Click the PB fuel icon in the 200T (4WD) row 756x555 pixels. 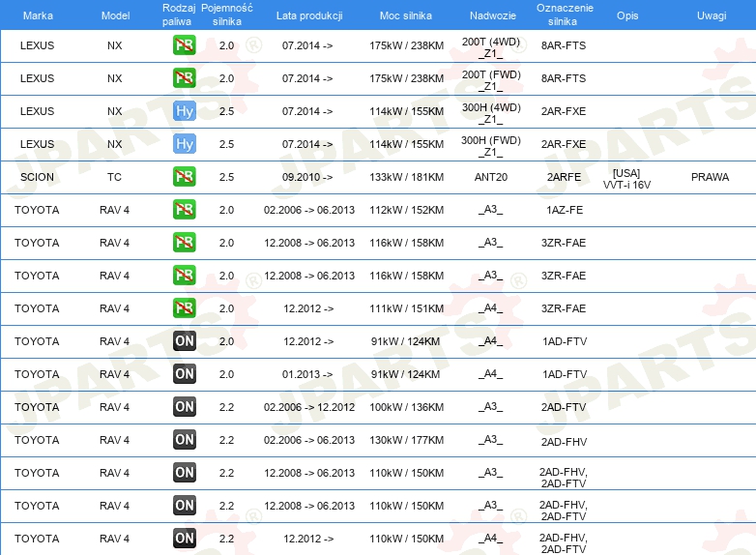185,45
